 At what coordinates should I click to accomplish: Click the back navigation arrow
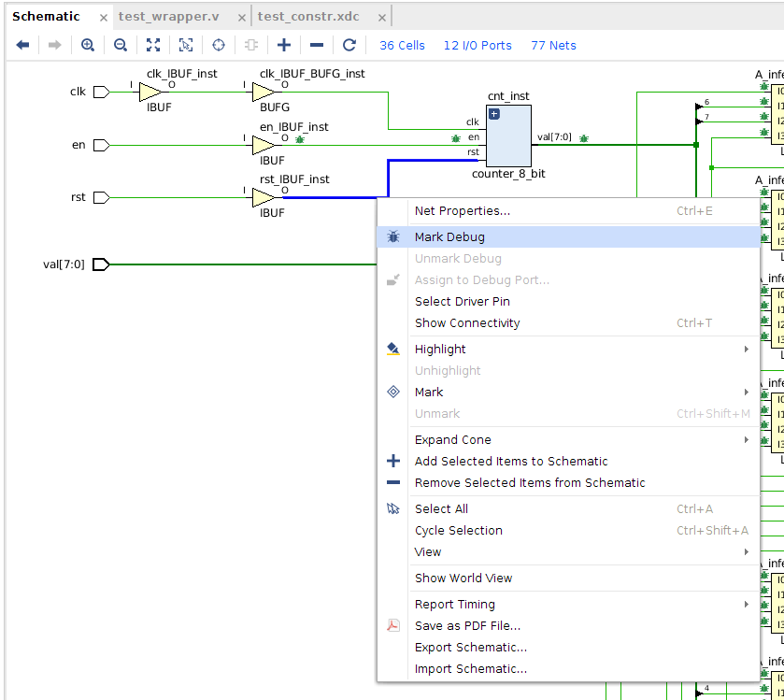tap(22, 45)
